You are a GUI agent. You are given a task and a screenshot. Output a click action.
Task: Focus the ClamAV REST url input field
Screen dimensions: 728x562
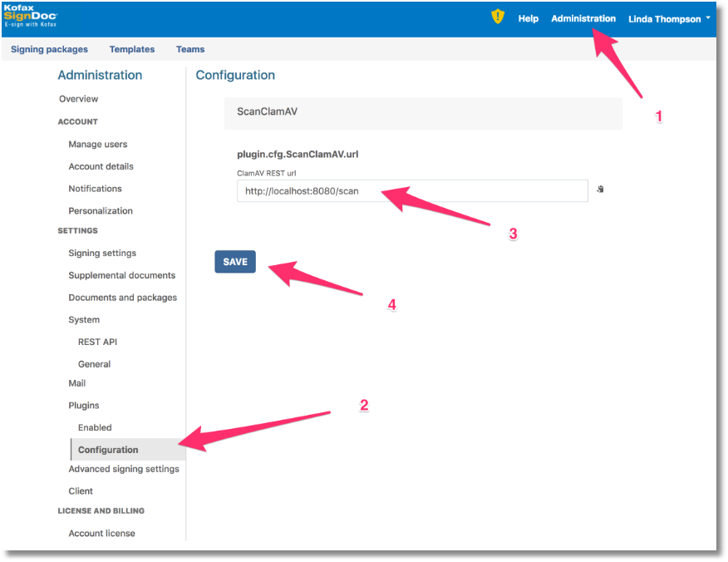pos(411,191)
